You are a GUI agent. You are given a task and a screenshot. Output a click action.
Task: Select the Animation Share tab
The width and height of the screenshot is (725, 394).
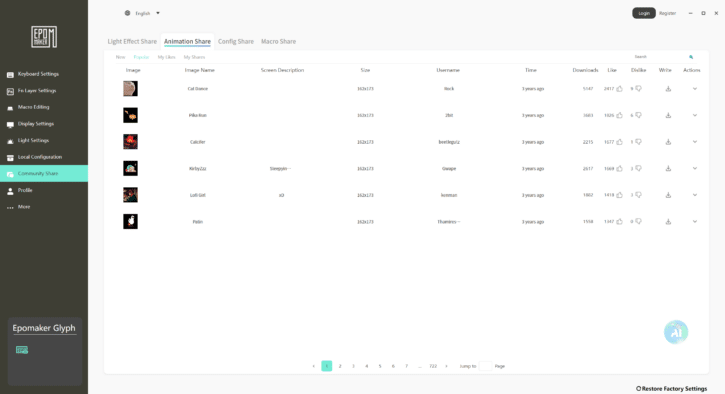pyautogui.click(x=187, y=42)
